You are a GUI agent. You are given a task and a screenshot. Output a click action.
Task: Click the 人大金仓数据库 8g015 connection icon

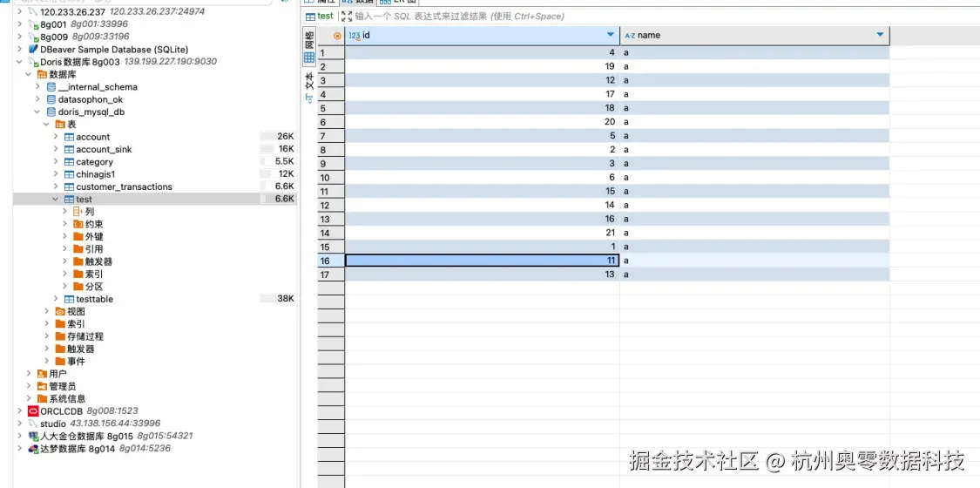coord(33,436)
